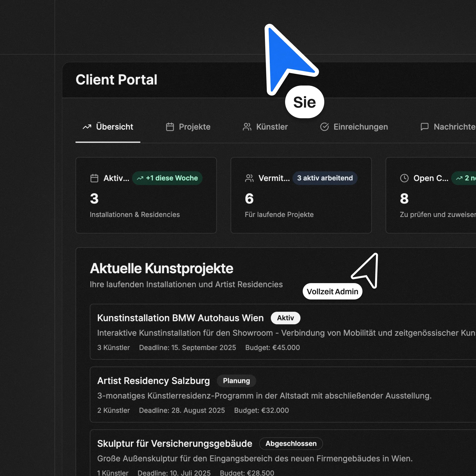Click the '+1 diese Woche' badge
Viewport: 476px width, 476px height.
167,178
